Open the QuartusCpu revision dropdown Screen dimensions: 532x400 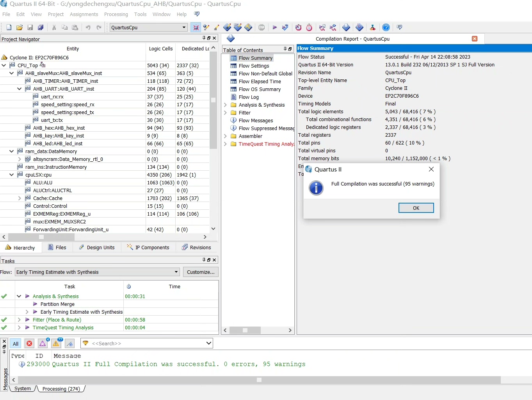[x=184, y=27]
